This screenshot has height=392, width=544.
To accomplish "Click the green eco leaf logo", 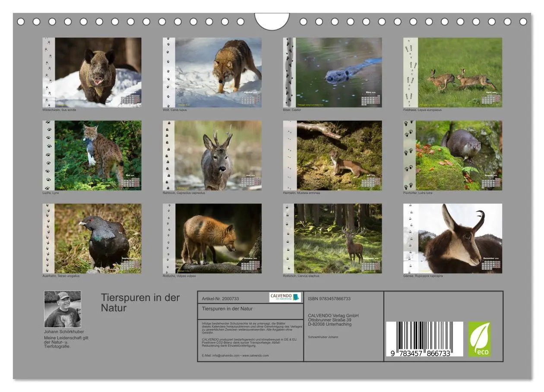I will pyautogui.click(x=479, y=339).
